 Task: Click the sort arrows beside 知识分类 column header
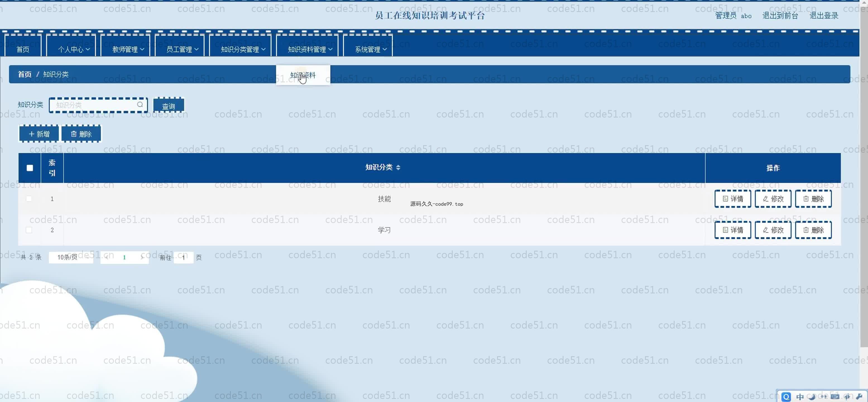coord(398,167)
